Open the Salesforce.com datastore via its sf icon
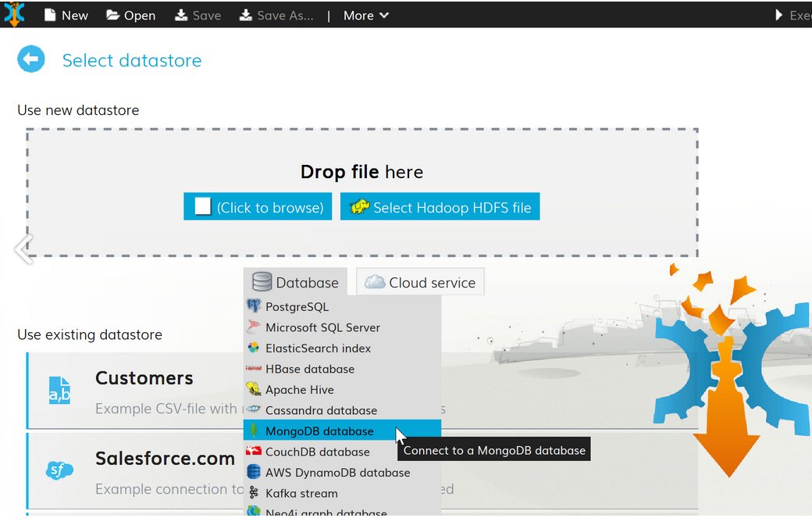The image size is (812, 518). (59, 470)
